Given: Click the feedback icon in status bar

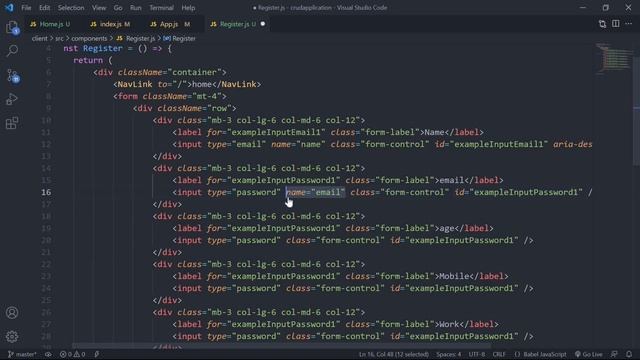Looking at the screenshot, I should point(614,354).
